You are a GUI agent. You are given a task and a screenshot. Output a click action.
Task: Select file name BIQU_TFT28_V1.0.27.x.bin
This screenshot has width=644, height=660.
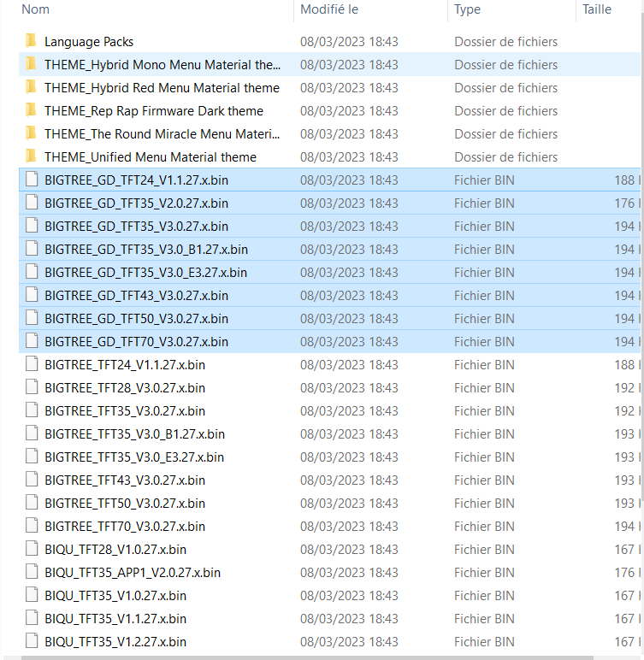pos(115,550)
